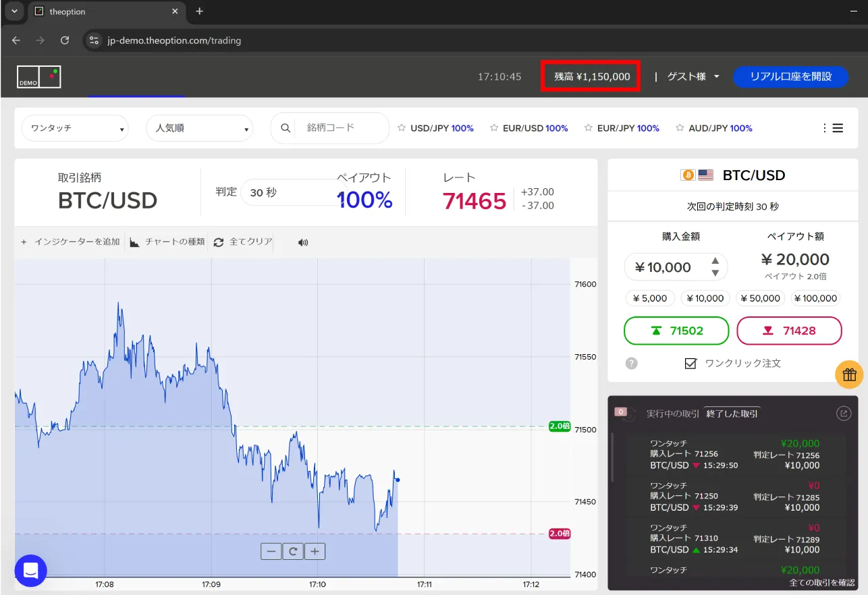The image size is (868, 595).
Task: Favorite USD/JPY with its star icon
Action: (x=402, y=128)
